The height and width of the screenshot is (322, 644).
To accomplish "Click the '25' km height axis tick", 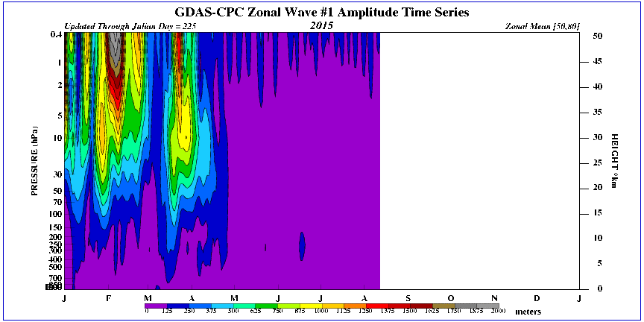I will click(596, 163).
